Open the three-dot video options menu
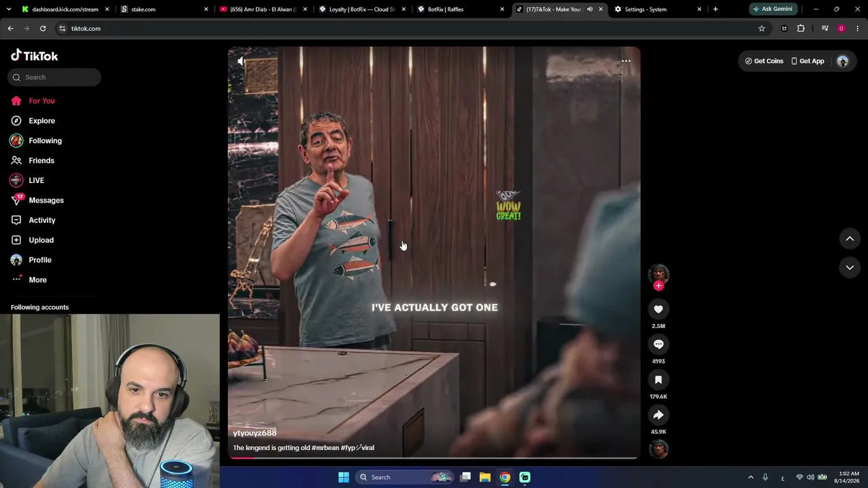The height and width of the screenshot is (488, 868). pyautogui.click(x=626, y=61)
